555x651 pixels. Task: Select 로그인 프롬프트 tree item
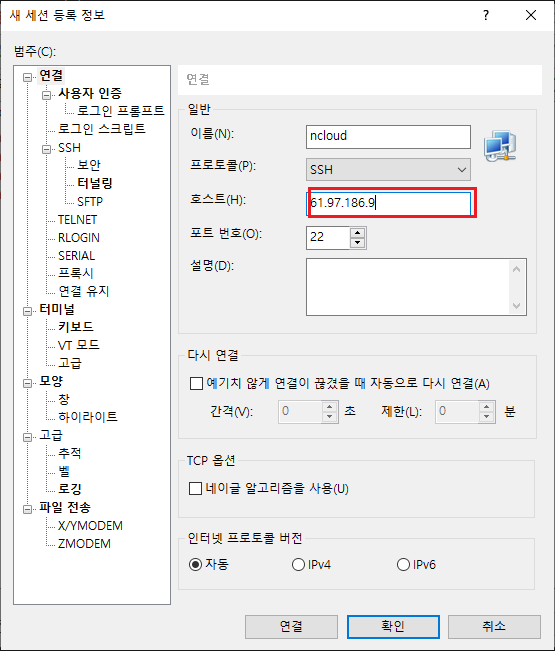(121, 111)
